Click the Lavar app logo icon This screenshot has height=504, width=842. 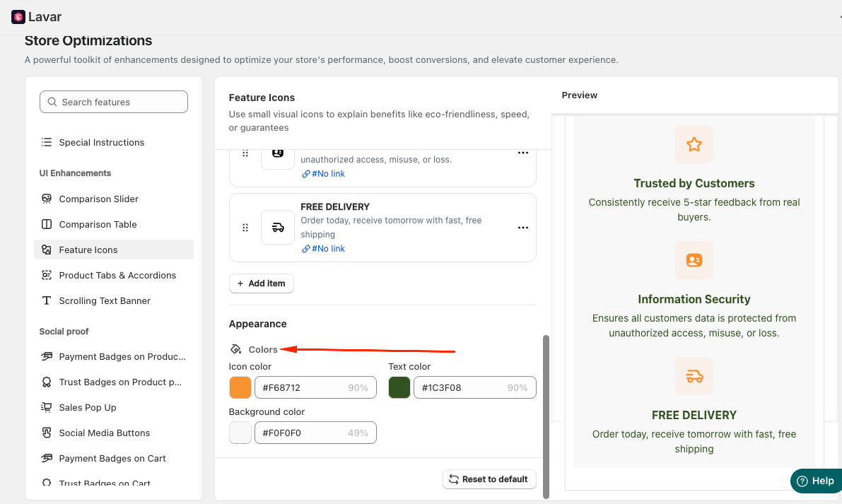(18, 17)
